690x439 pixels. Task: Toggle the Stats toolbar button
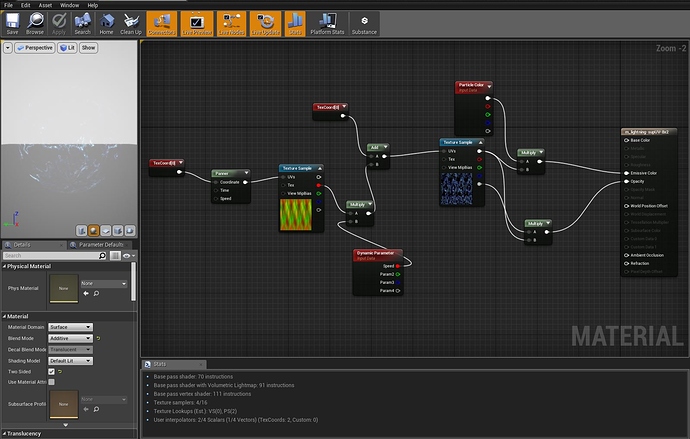tap(295, 24)
